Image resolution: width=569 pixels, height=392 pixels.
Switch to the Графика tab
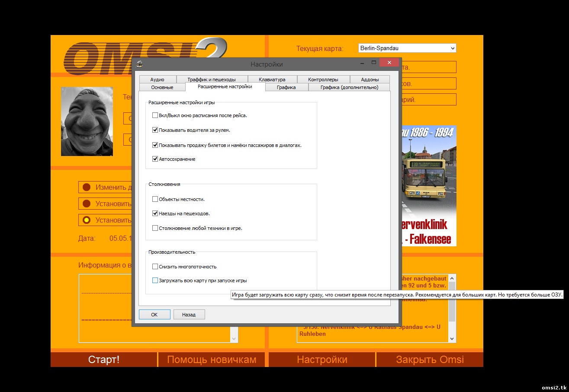pos(286,87)
